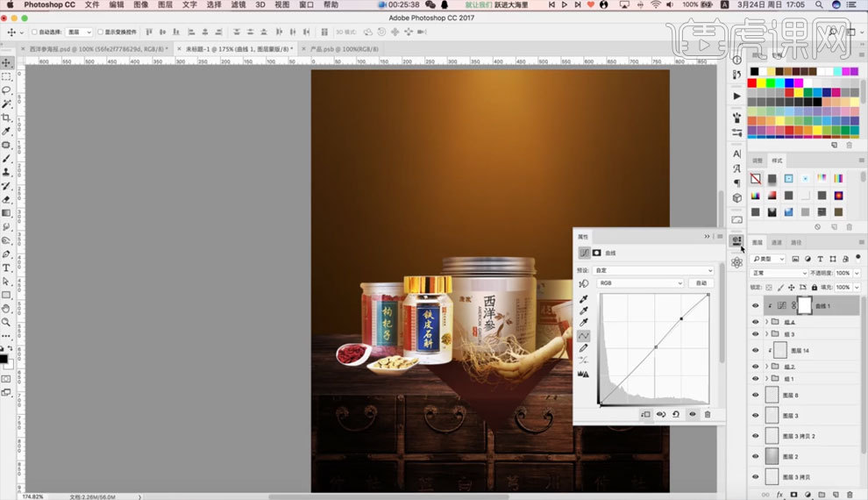This screenshot has height=500, width=868.
Task: Switch to the 产品.psb document tab
Action: (x=344, y=49)
